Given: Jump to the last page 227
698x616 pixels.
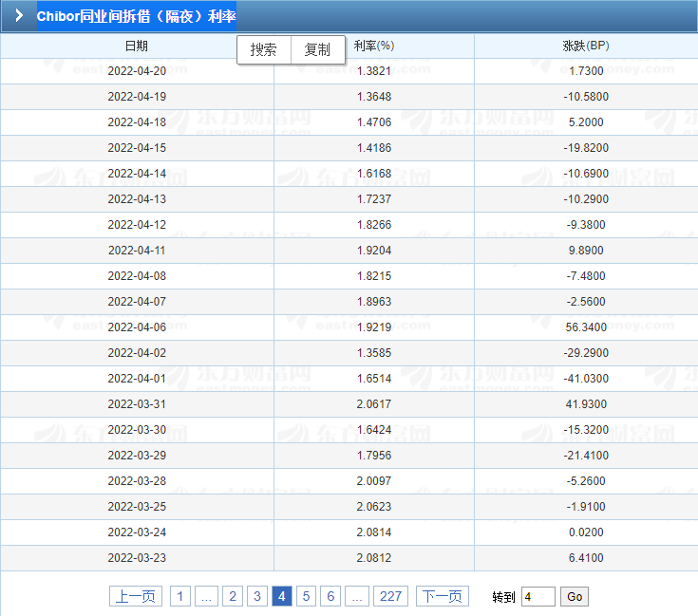Looking at the screenshot, I should [390, 596].
